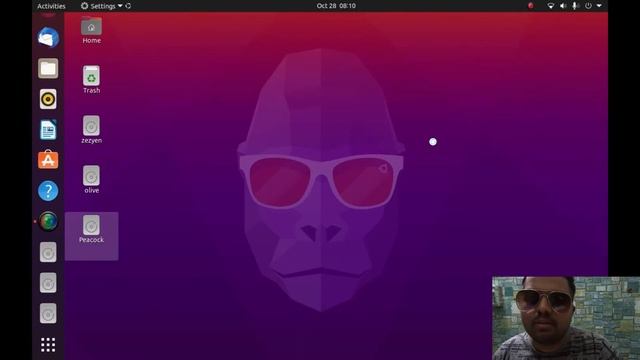640x360 pixels.
Task: Open Ubuntu Software from the dock
Action: click(x=48, y=160)
